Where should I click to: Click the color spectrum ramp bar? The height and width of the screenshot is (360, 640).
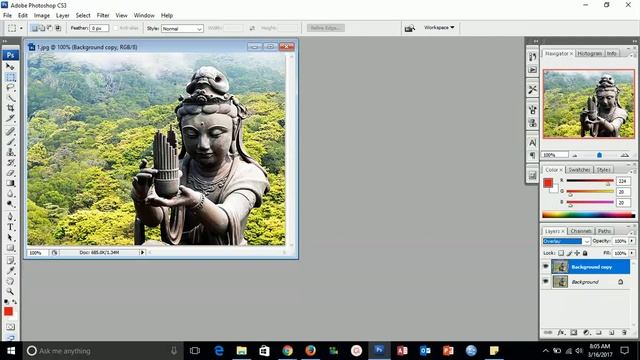coord(588,215)
